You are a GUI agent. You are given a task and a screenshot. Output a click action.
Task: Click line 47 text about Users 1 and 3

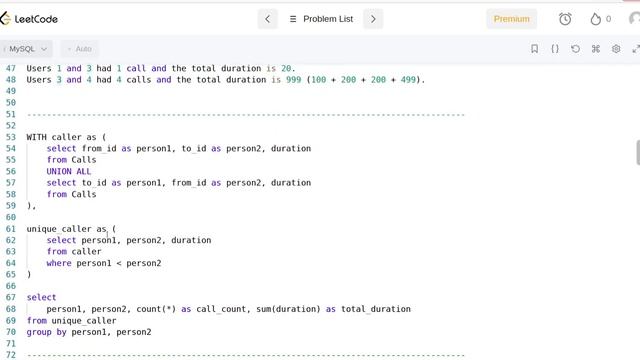tap(161, 68)
